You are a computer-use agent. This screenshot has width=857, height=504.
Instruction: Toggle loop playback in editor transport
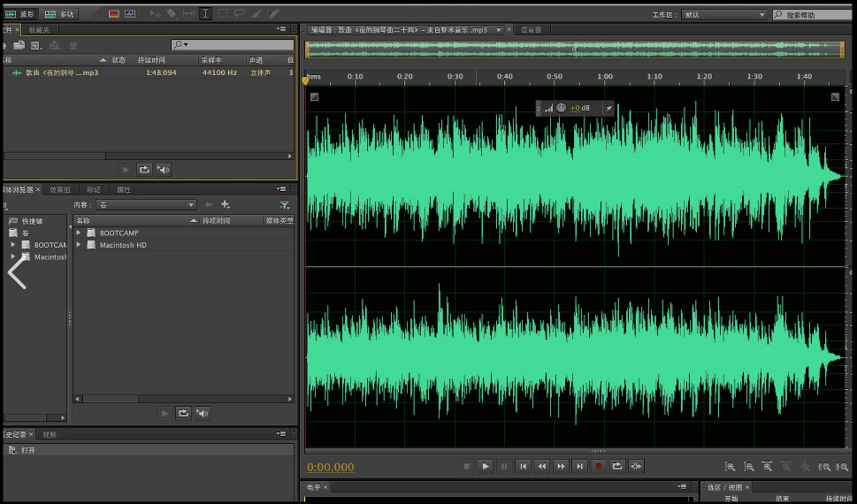click(617, 466)
